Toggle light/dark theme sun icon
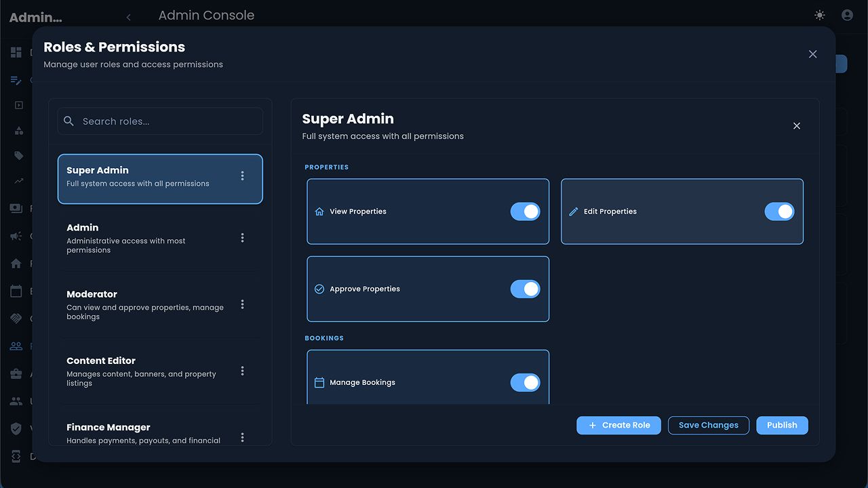 click(x=820, y=15)
